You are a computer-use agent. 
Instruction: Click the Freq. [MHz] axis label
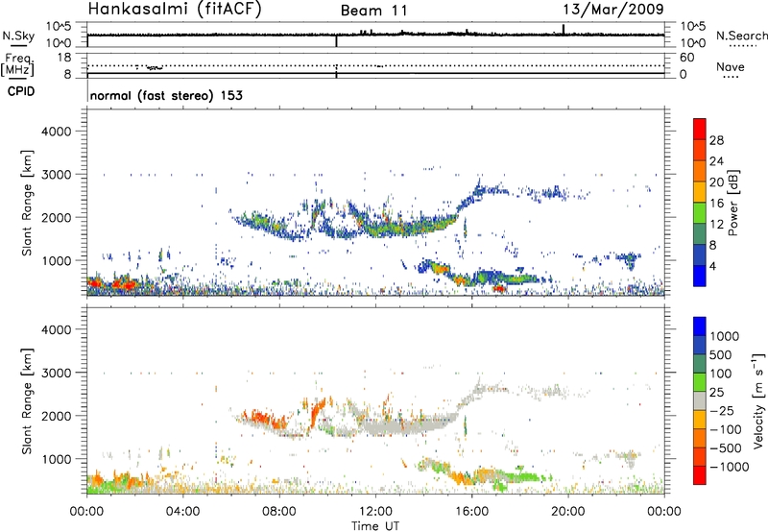point(18,64)
